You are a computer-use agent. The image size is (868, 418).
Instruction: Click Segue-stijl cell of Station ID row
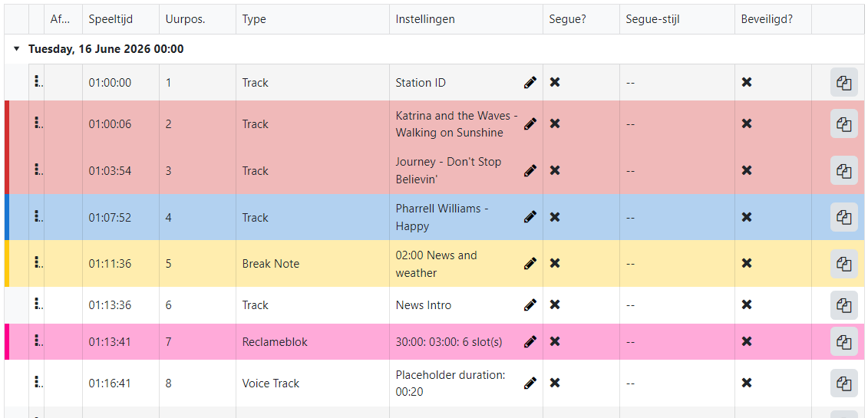(677, 83)
